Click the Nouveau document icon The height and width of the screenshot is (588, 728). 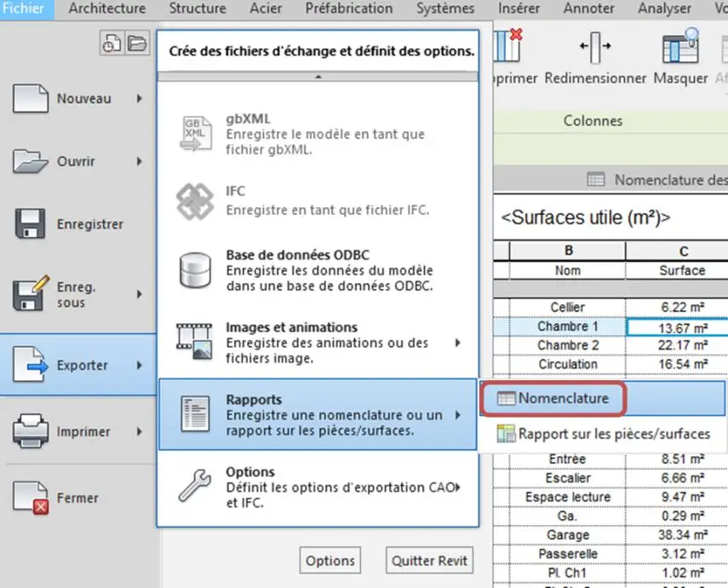(x=30, y=99)
